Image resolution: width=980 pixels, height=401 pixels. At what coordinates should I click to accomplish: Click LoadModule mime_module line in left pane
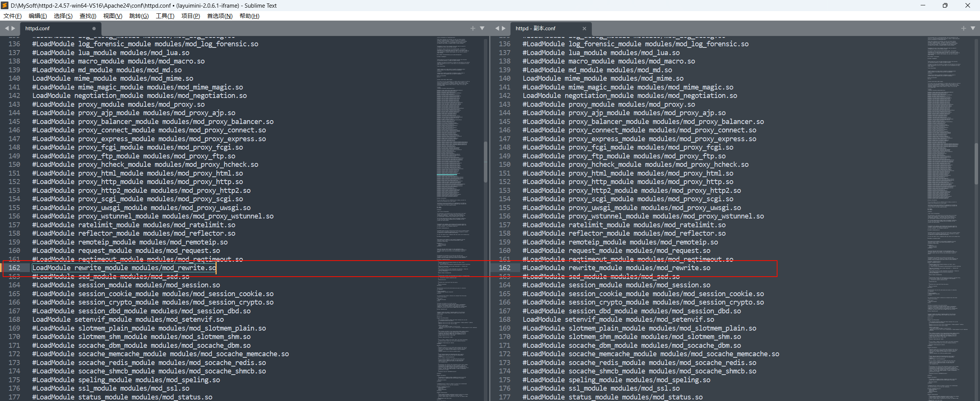pos(113,78)
